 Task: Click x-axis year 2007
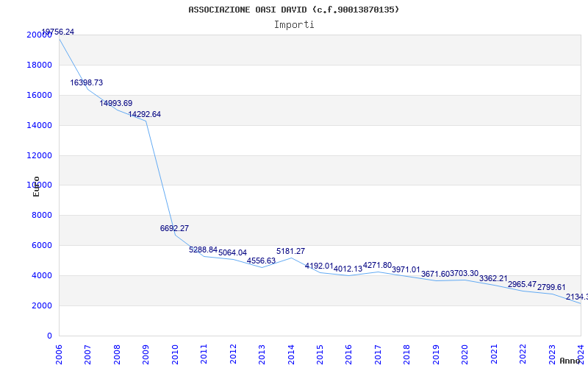tap(87, 354)
